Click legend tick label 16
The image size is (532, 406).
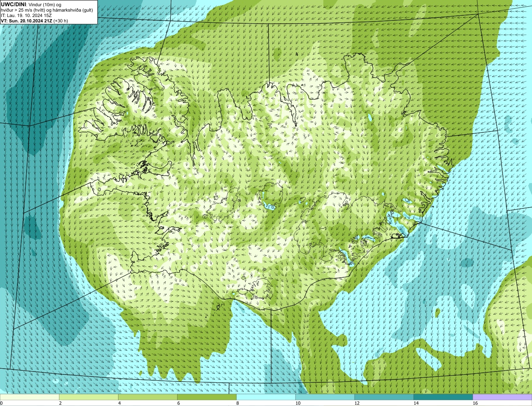(x=475, y=403)
